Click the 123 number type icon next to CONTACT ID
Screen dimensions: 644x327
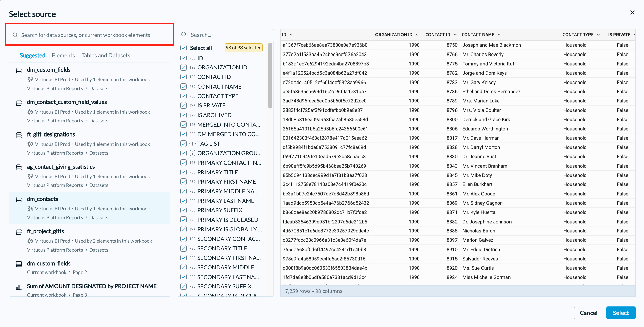(192, 77)
